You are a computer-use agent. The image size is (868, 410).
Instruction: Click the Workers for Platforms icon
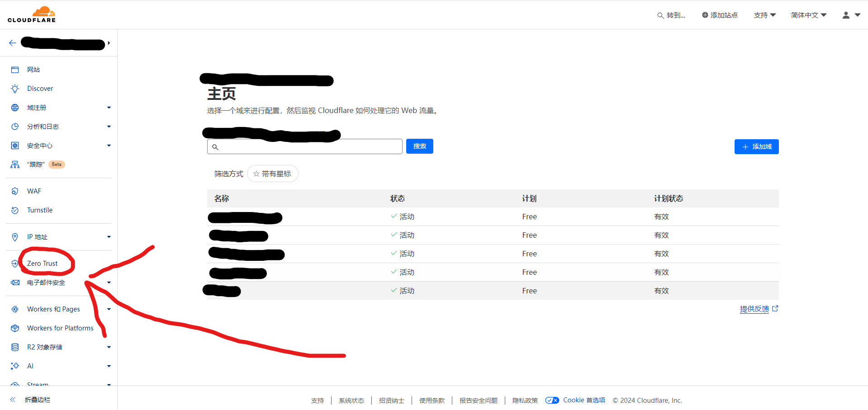pos(15,328)
